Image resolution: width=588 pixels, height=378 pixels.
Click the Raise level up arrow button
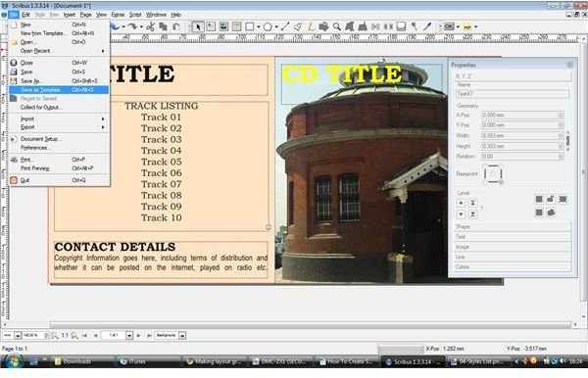461,203
